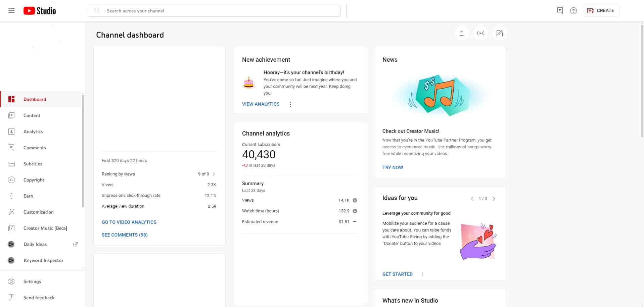The image size is (644, 307).
Task: Open the help question mark icon
Action: click(573, 11)
